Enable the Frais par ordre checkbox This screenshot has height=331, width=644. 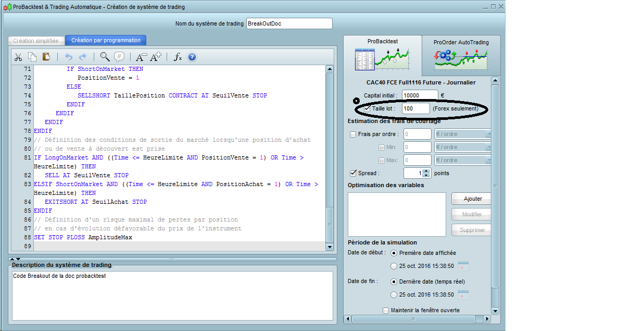pyautogui.click(x=353, y=134)
